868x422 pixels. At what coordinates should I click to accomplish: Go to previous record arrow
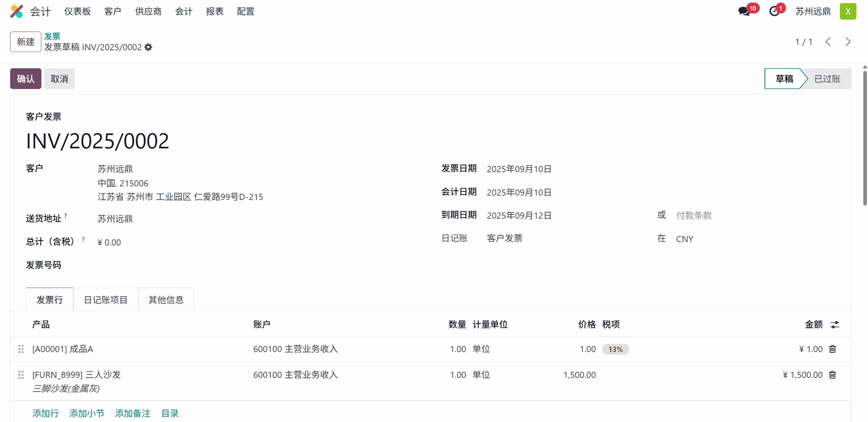click(x=828, y=42)
